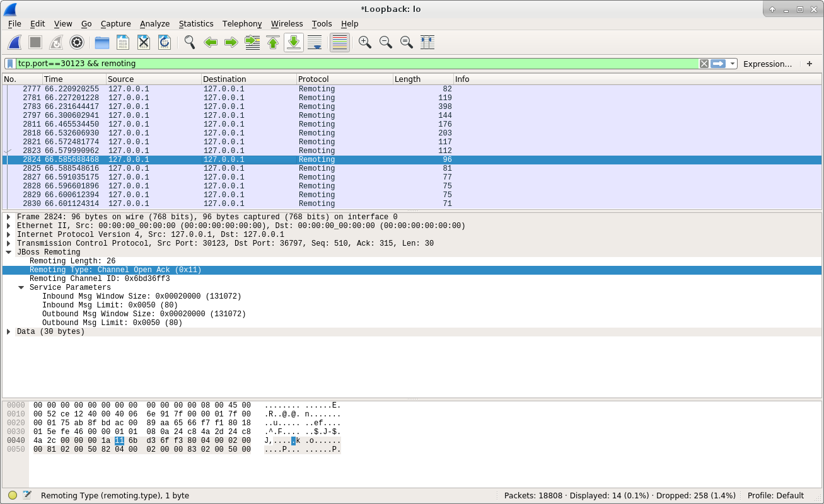Open the Tools menu
824x504 pixels.
pyautogui.click(x=322, y=23)
